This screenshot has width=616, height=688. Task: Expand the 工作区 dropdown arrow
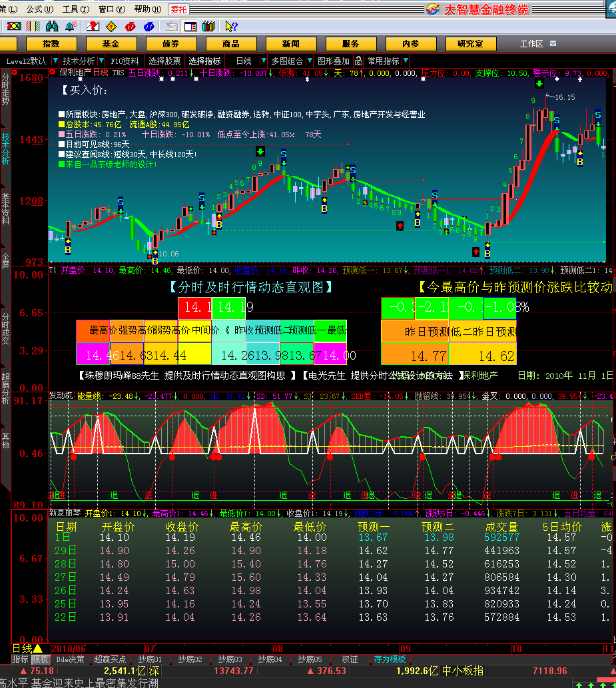pos(553,43)
